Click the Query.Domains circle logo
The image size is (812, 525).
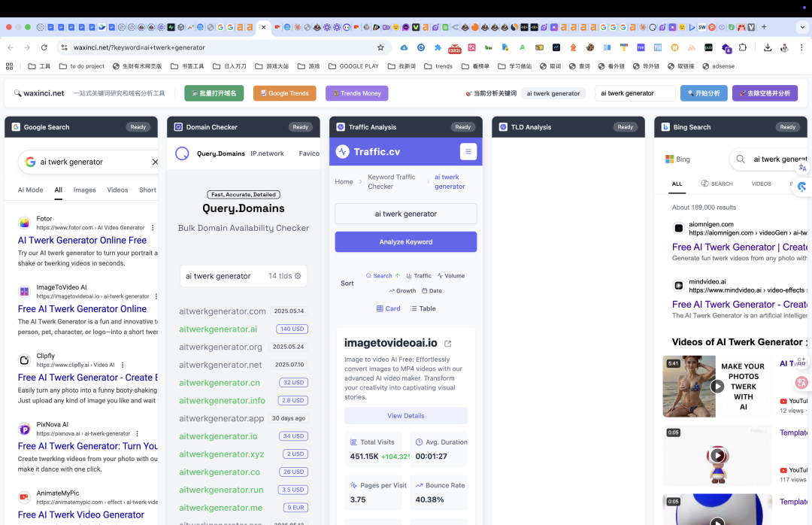pos(182,153)
